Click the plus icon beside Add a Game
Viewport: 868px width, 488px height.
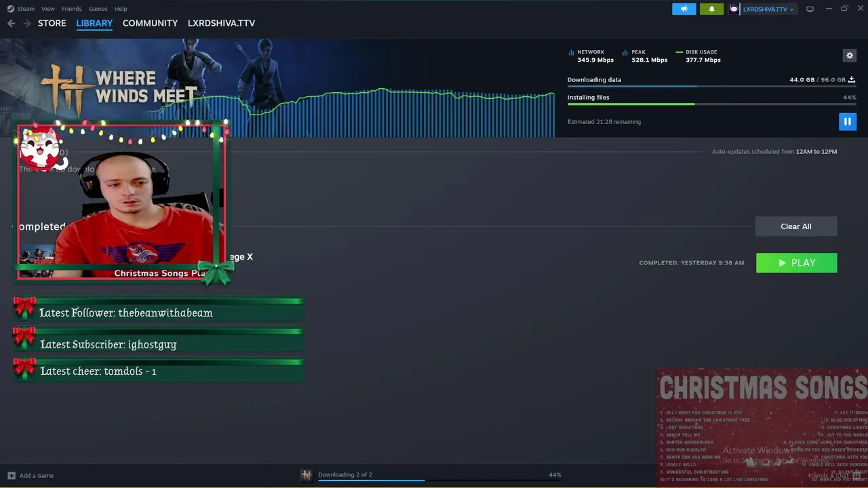(11, 475)
